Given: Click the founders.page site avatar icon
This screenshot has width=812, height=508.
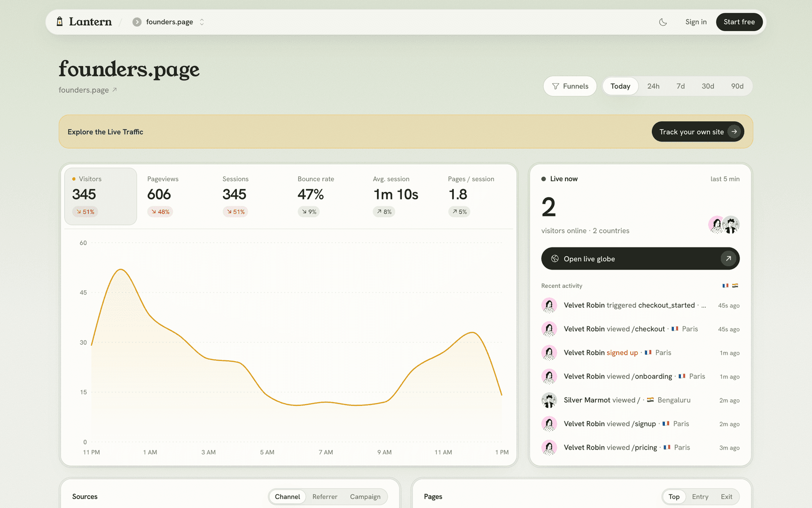Looking at the screenshot, I should [137, 22].
